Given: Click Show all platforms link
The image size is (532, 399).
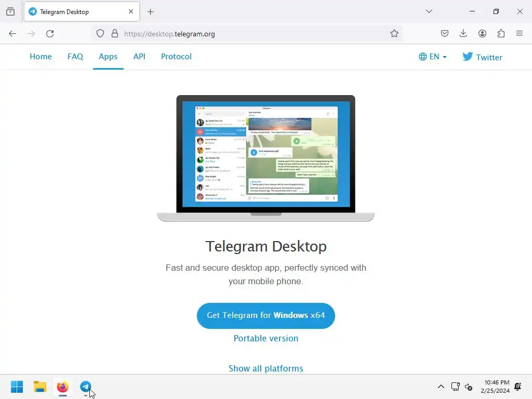Looking at the screenshot, I should point(265,368).
